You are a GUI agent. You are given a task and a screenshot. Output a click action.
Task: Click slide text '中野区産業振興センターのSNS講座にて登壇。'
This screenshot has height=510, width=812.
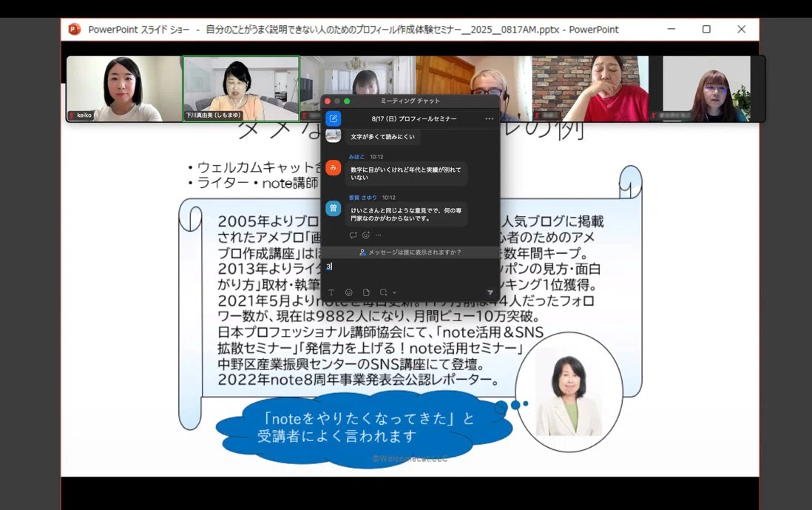(x=351, y=364)
